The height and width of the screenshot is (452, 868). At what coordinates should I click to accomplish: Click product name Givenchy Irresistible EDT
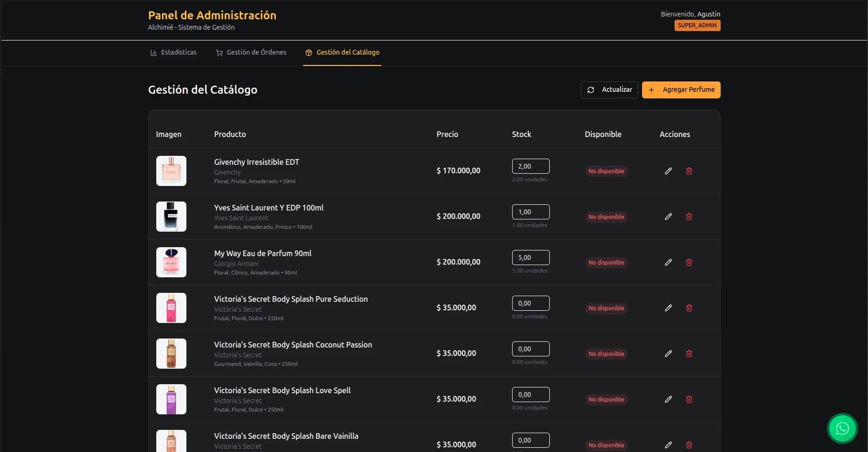pos(257,162)
